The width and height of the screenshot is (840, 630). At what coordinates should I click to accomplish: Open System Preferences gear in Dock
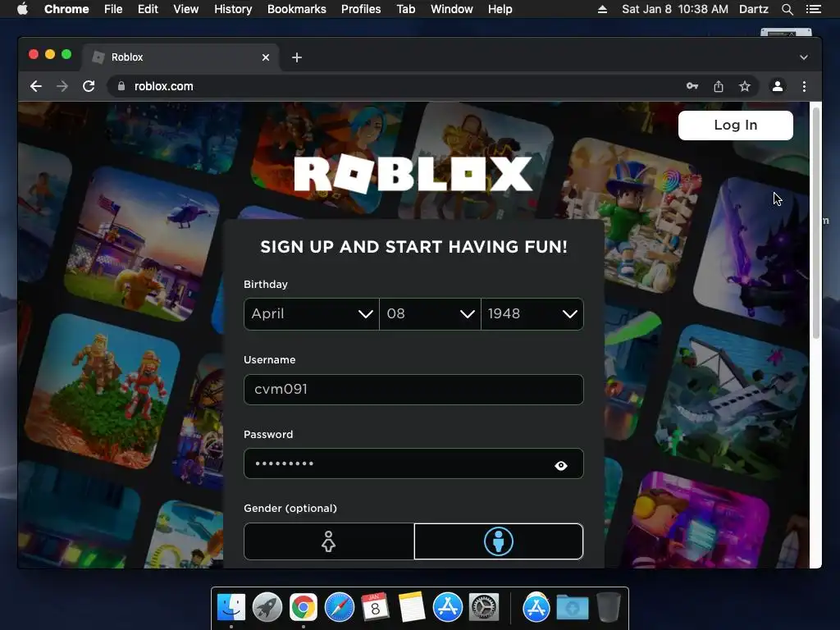tap(484, 608)
